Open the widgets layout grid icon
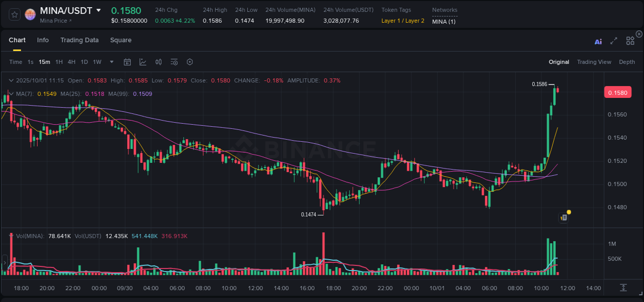This screenshot has height=302, width=644. tap(630, 40)
